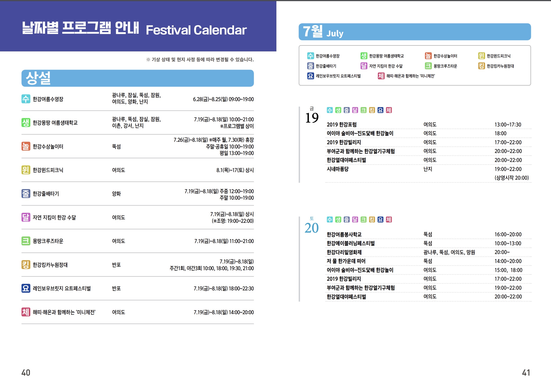The image size is (551, 392).
Task: Click the 한강다리밑영화제 event name
Action: pos(344,252)
